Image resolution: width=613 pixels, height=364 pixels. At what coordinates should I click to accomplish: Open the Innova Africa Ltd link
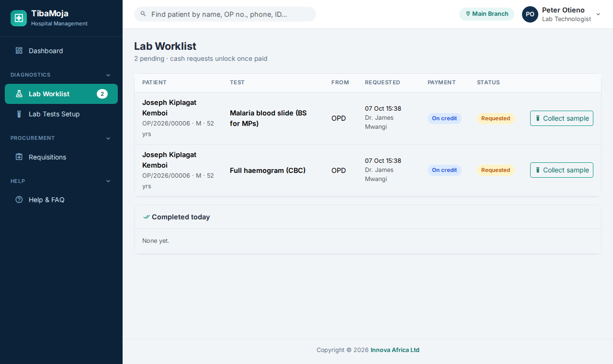[395, 350]
